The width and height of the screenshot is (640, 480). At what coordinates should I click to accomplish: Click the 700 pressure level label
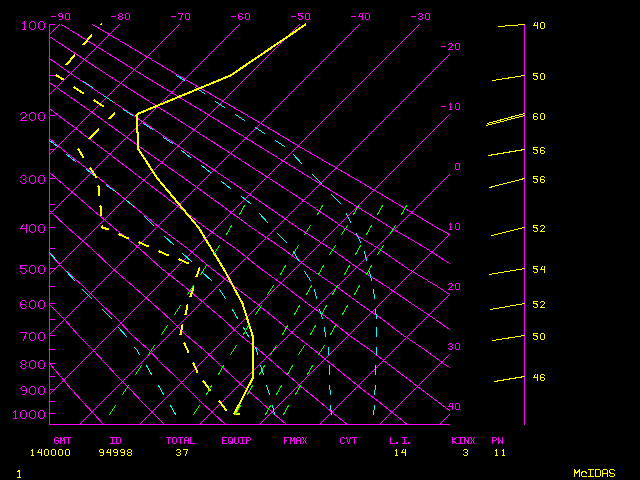[x=33, y=336]
